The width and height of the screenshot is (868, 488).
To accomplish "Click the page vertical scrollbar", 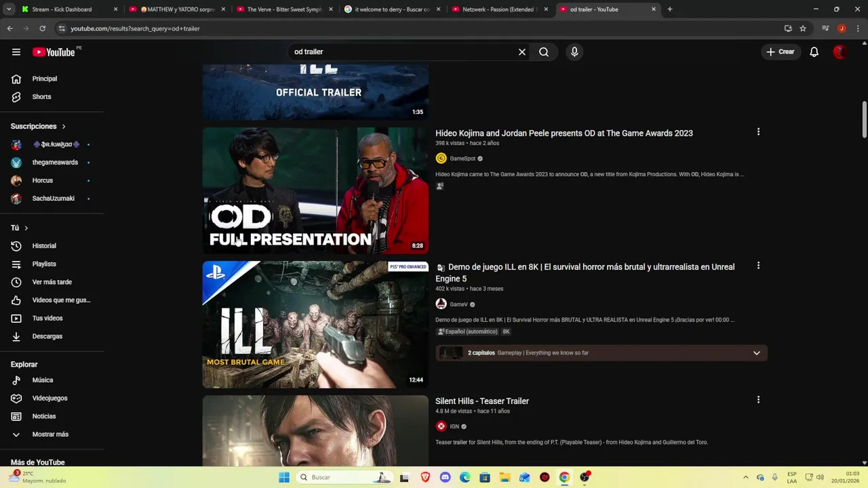I will (x=865, y=119).
